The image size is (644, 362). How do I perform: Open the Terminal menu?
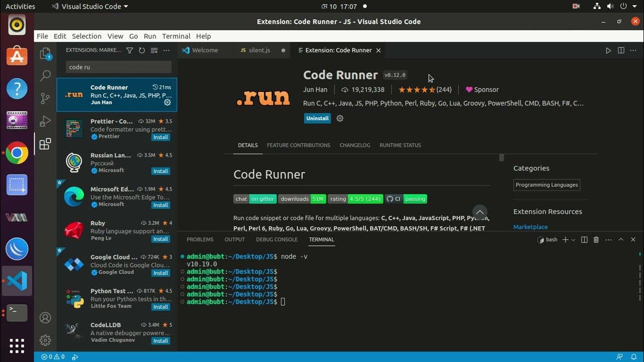(x=176, y=36)
